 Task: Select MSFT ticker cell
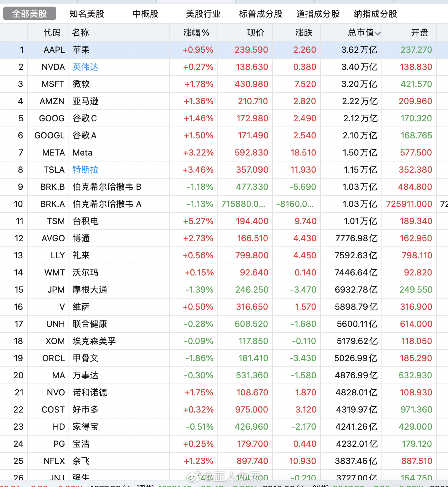[x=53, y=84]
